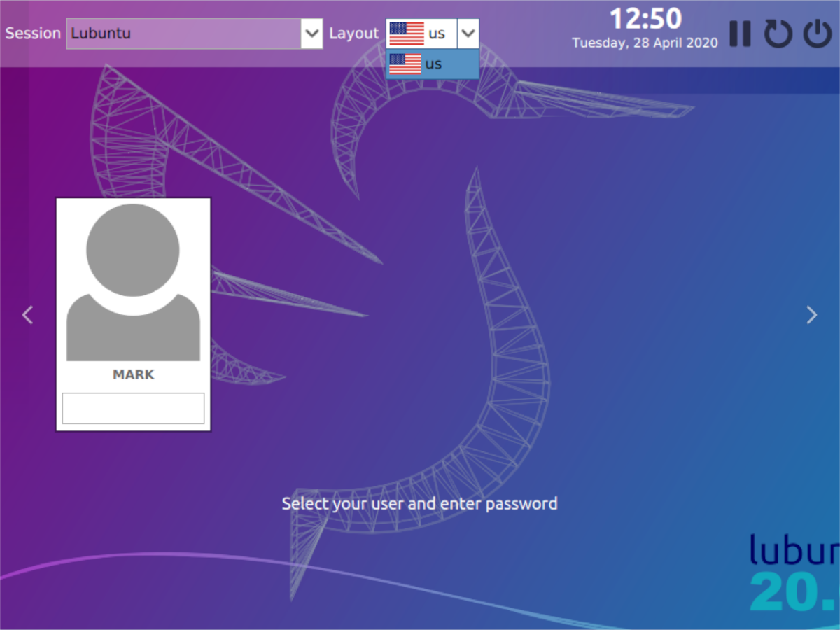Click the suspend pause icon
The width and height of the screenshot is (840, 630).
[x=741, y=34]
